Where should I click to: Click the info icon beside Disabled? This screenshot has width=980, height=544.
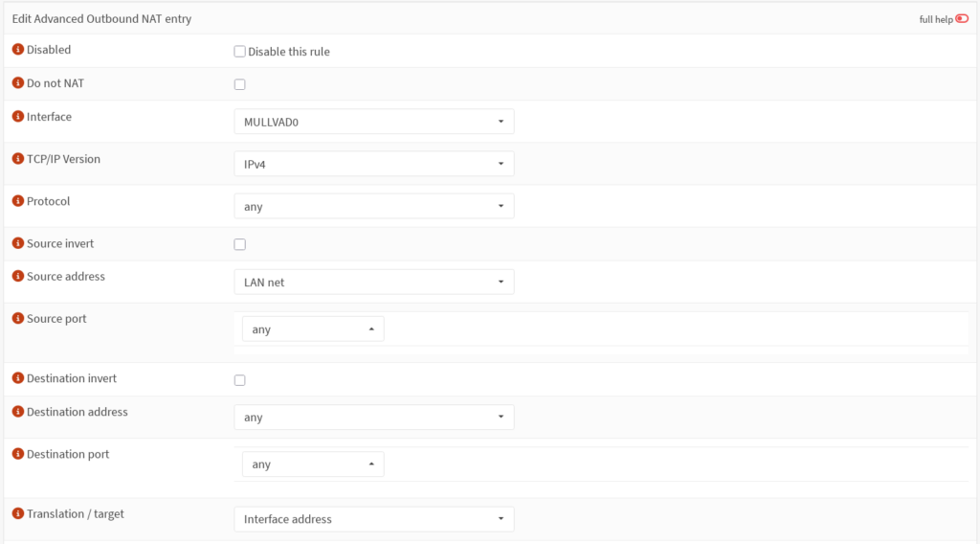(17, 50)
